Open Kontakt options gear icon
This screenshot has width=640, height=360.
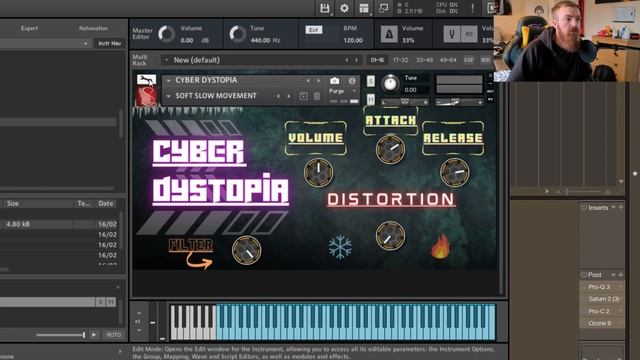coord(344,8)
